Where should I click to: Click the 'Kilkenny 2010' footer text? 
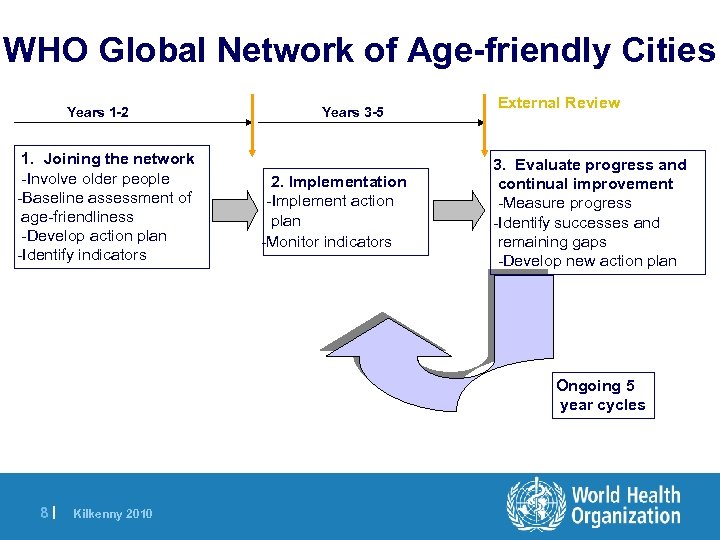pyautogui.click(x=112, y=513)
